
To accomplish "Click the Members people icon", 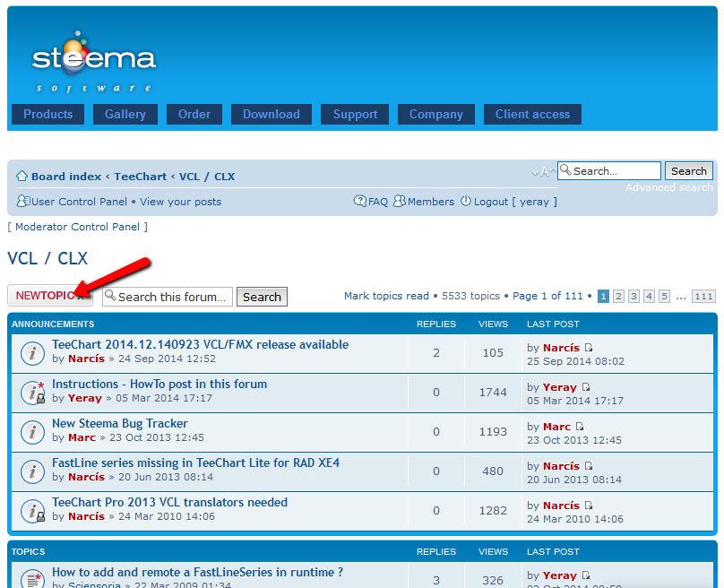I will pyautogui.click(x=400, y=201).
